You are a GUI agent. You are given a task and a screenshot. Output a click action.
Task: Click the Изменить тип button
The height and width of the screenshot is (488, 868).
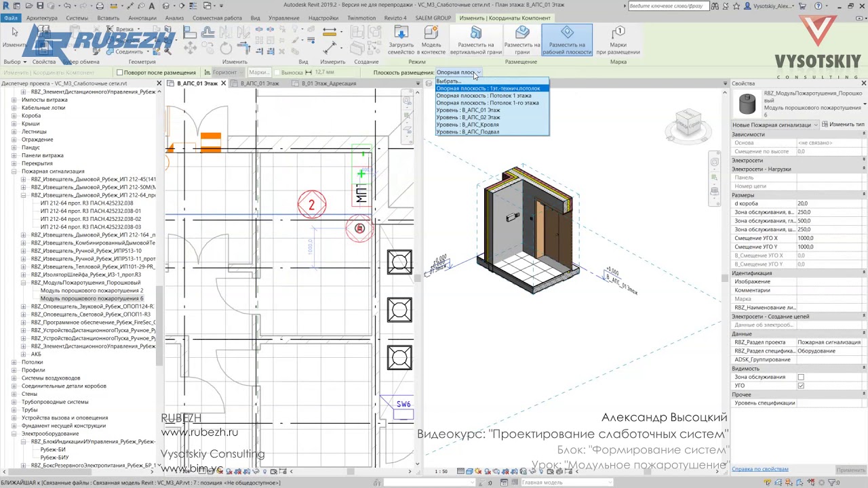[x=843, y=125]
